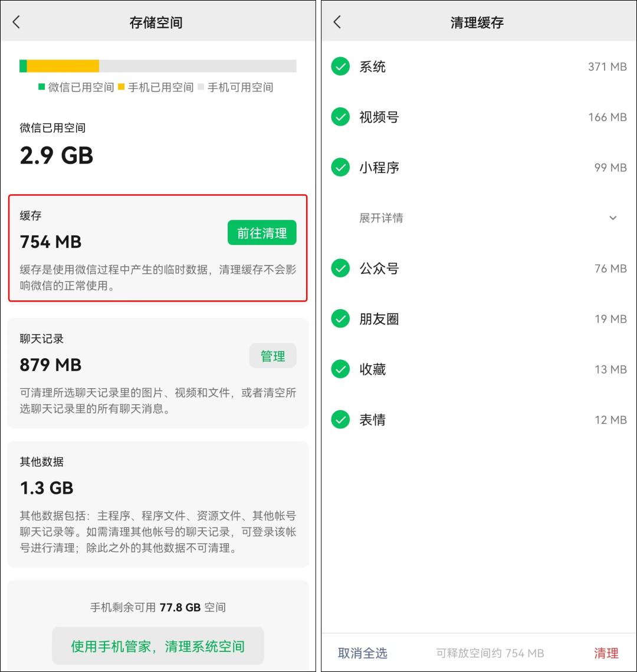Uncheck the 视频号 cache item
Screen dimensions: 637x672
[x=340, y=117]
